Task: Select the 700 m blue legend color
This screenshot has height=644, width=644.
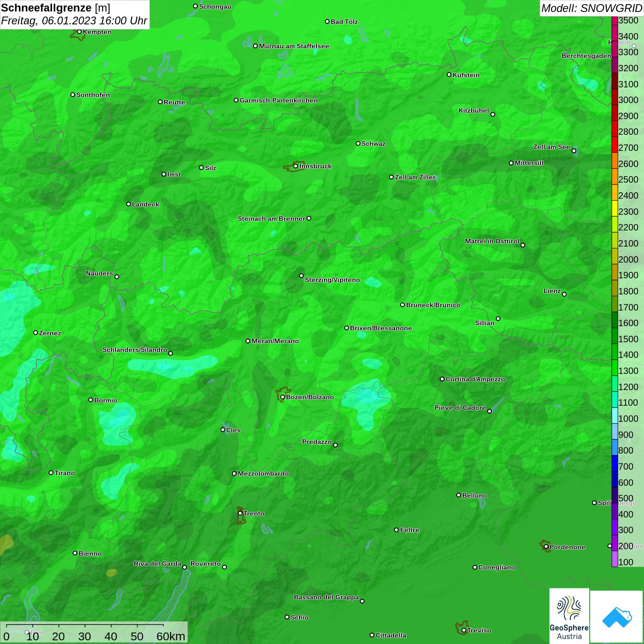Action: [615, 463]
